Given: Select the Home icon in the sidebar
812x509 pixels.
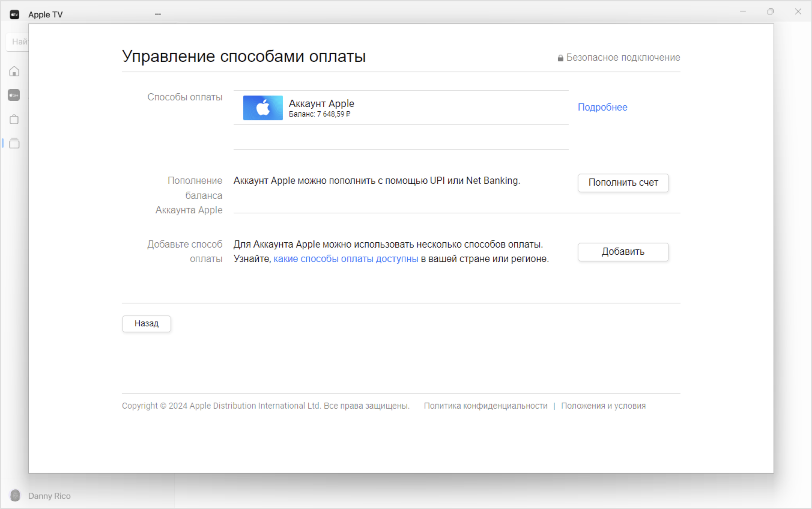Looking at the screenshot, I should [x=14, y=71].
